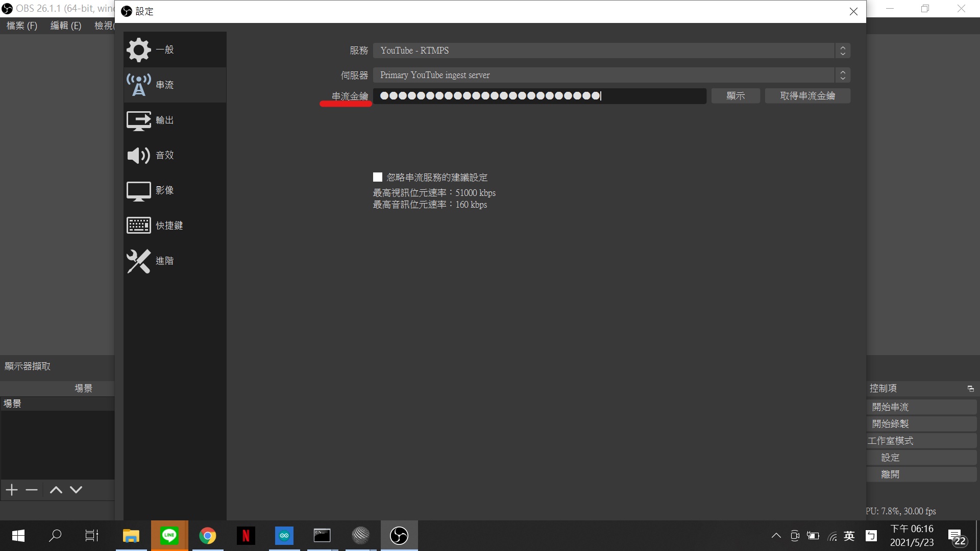Viewport: 980px width, 551px height.
Task: Open the 快捷鍵 hotkeys keyboard icon
Action: coord(138,225)
